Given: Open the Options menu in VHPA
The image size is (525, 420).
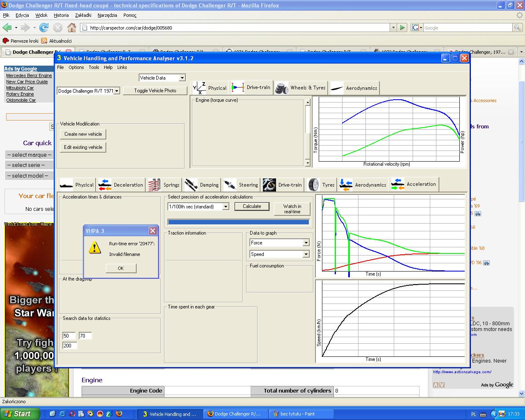Looking at the screenshot, I should point(76,67).
